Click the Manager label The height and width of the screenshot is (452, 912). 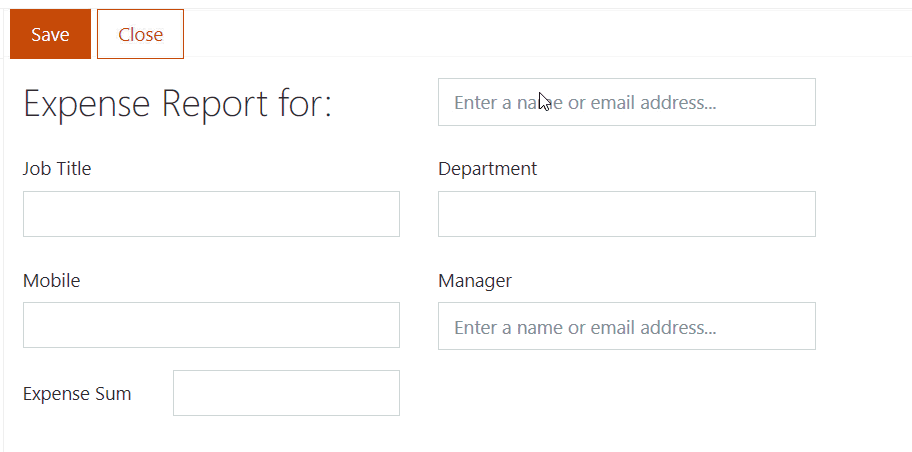coord(475,281)
